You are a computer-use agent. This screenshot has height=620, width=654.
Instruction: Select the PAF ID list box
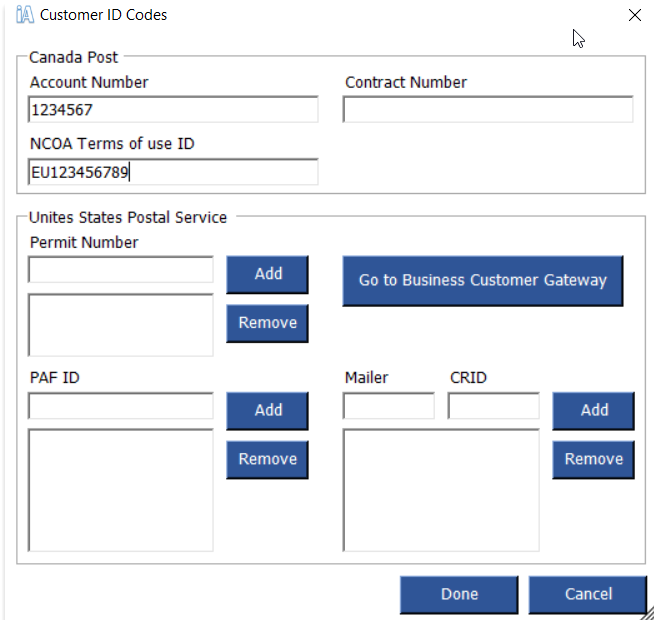[x=121, y=490]
